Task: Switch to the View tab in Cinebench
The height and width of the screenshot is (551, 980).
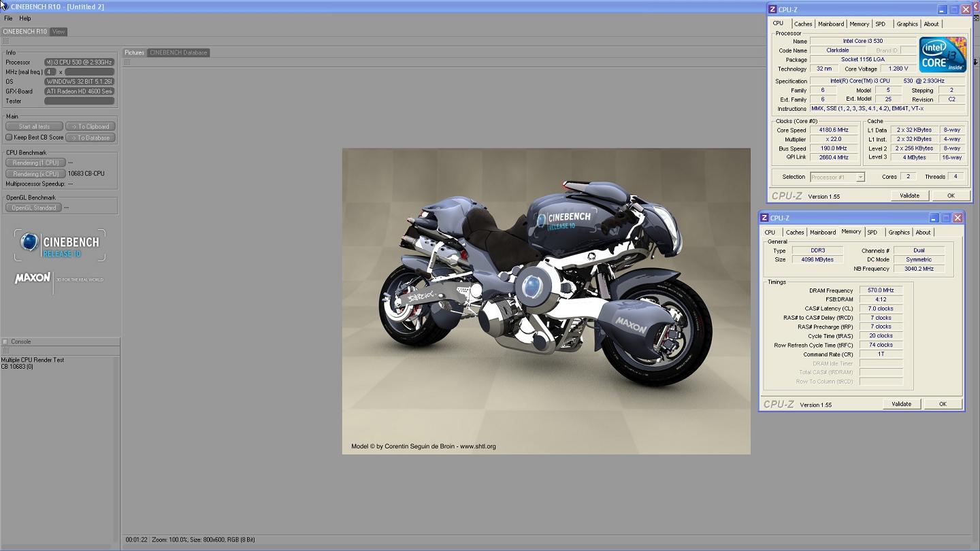Action: tap(59, 31)
